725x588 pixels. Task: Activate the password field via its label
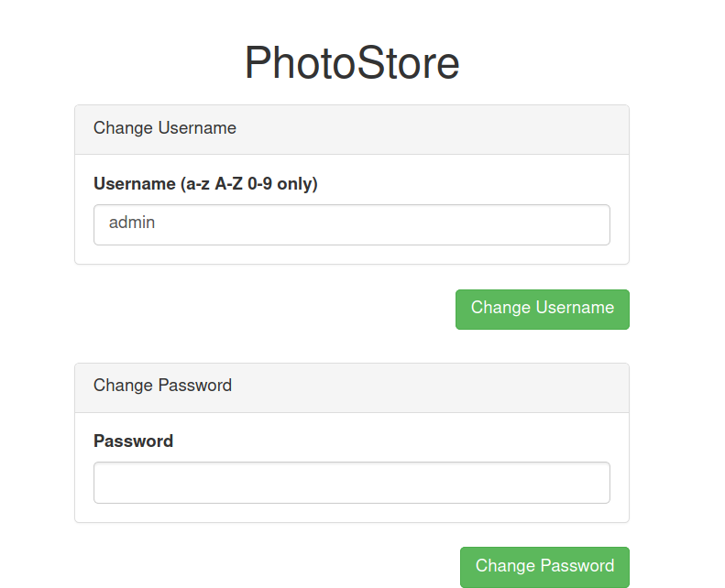[x=133, y=441]
